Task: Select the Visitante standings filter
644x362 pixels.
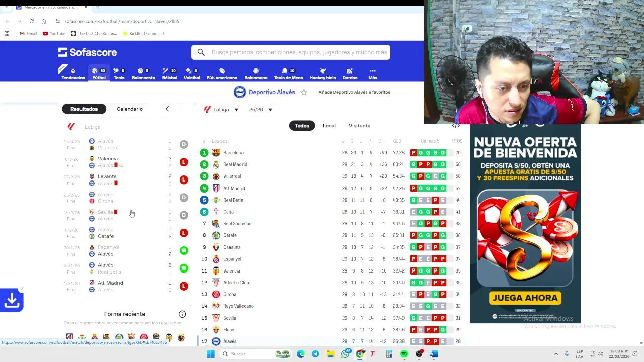Action: [359, 126]
